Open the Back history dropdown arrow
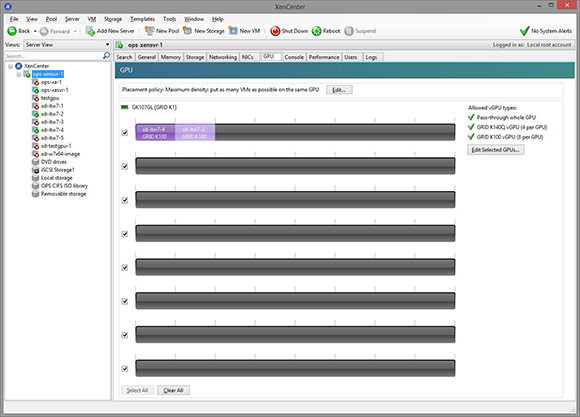Screen dimensions: 580x417 pos(35,31)
